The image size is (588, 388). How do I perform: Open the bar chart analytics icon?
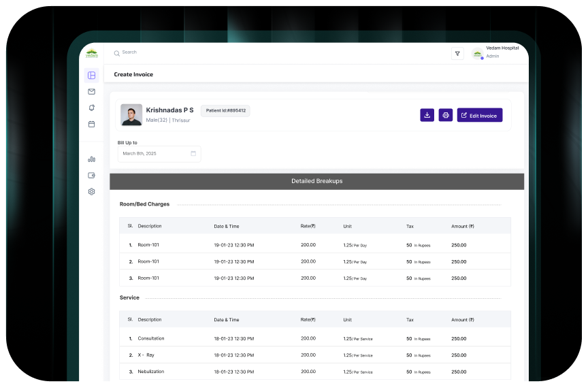coord(91,159)
